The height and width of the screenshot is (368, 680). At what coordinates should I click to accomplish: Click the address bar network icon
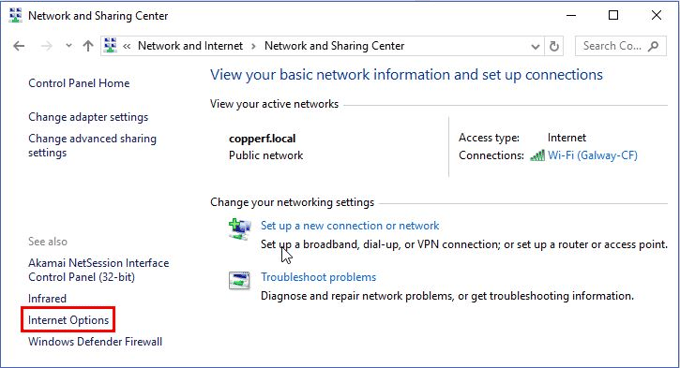click(111, 46)
